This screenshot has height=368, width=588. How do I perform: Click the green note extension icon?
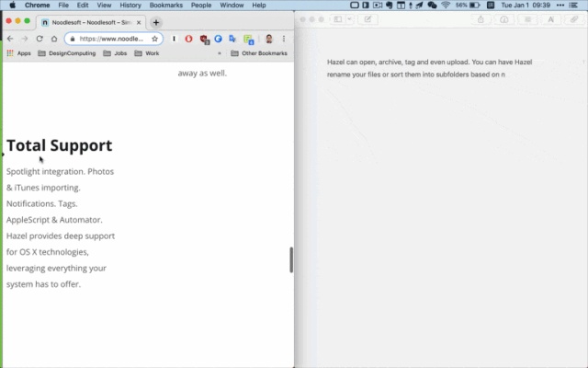(x=248, y=39)
